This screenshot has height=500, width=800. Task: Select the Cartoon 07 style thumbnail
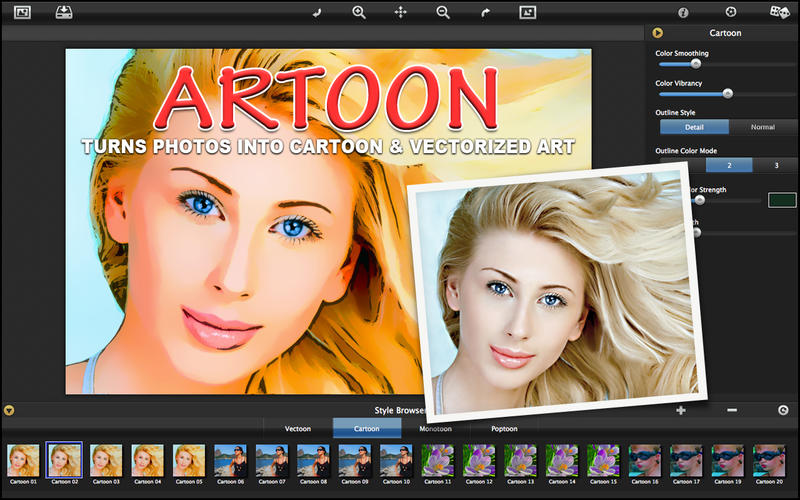point(272,461)
